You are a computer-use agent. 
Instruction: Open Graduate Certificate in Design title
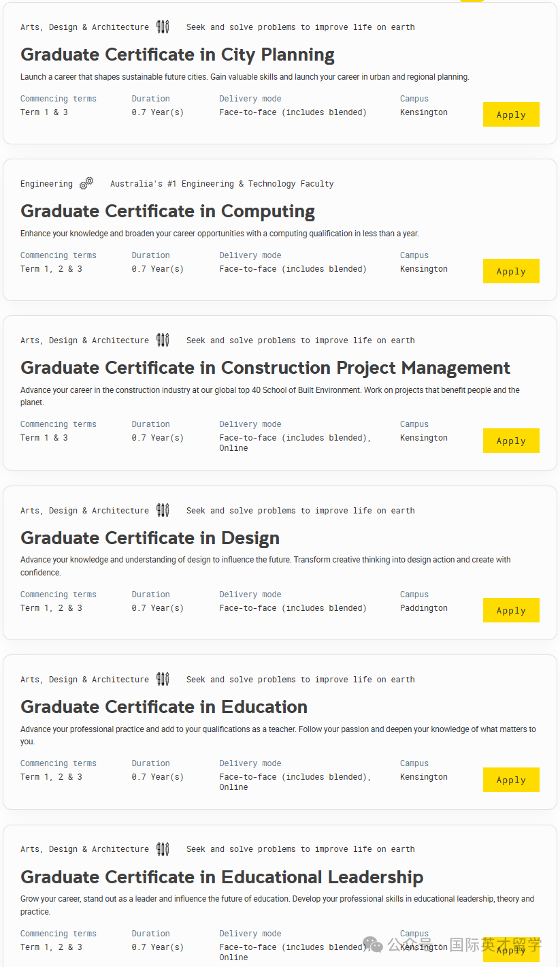click(150, 538)
